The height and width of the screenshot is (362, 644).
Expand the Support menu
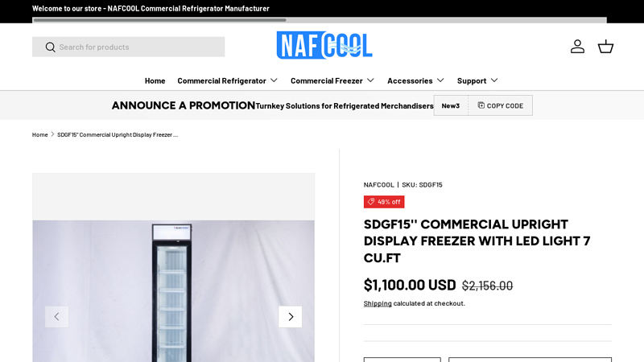pyautogui.click(x=477, y=80)
